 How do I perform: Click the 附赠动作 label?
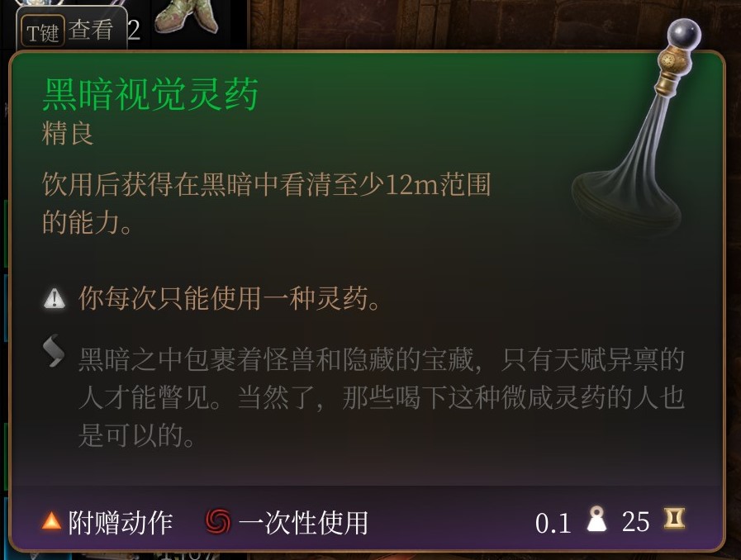click(121, 523)
